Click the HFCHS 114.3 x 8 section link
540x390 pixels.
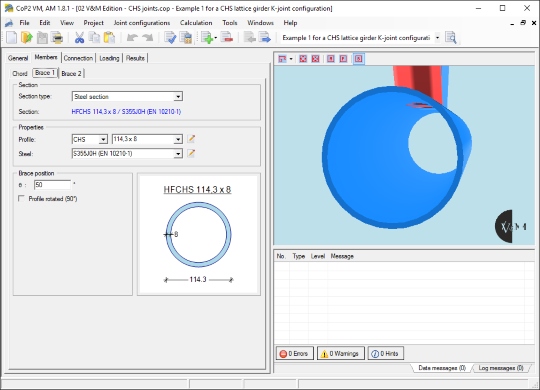coord(126,112)
